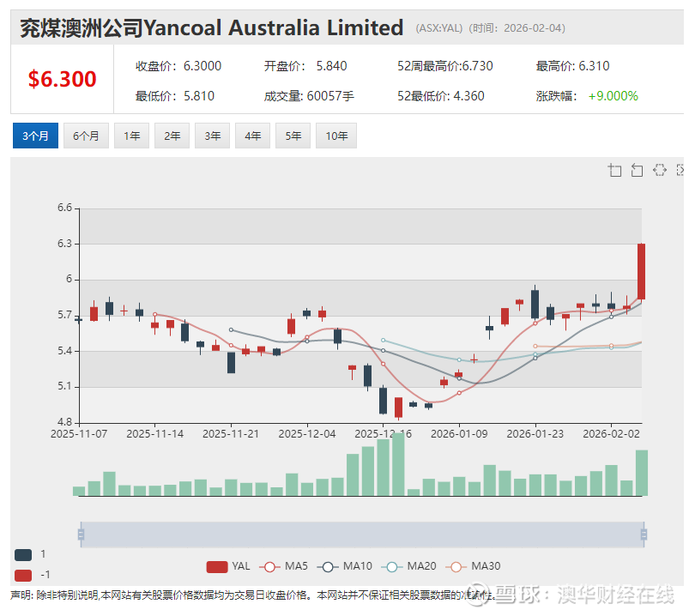Select the 3个月 time range tab
Screen dimensions: 695x616
(35, 136)
